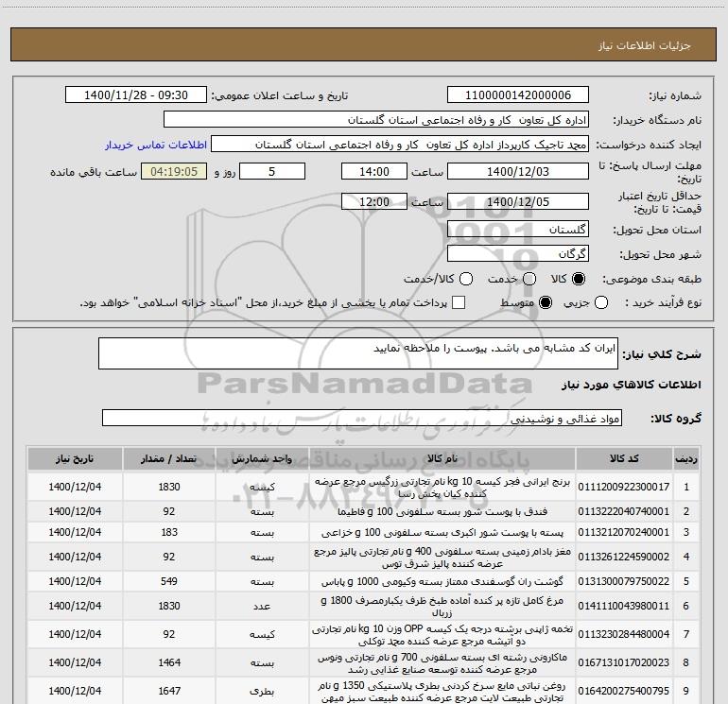Select the کالا/خدمت radio button
The height and width of the screenshot is (704, 728).
[x=466, y=279]
